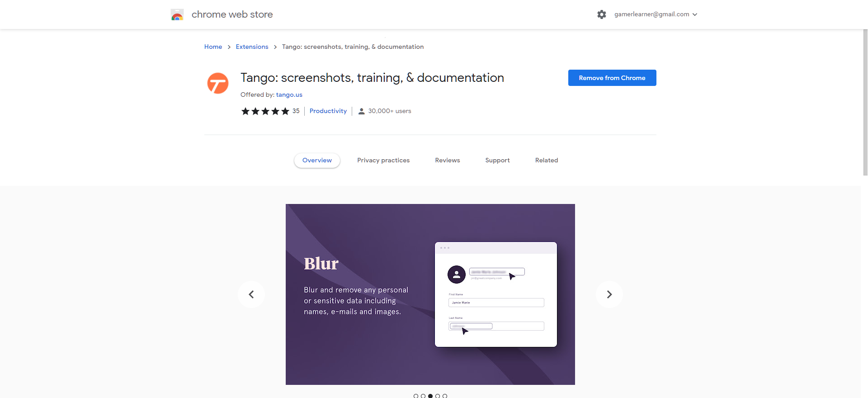Image resolution: width=868 pixels, height=398 pixels.
Task: Open the Reviews tab
Action: tap(448, 161)
